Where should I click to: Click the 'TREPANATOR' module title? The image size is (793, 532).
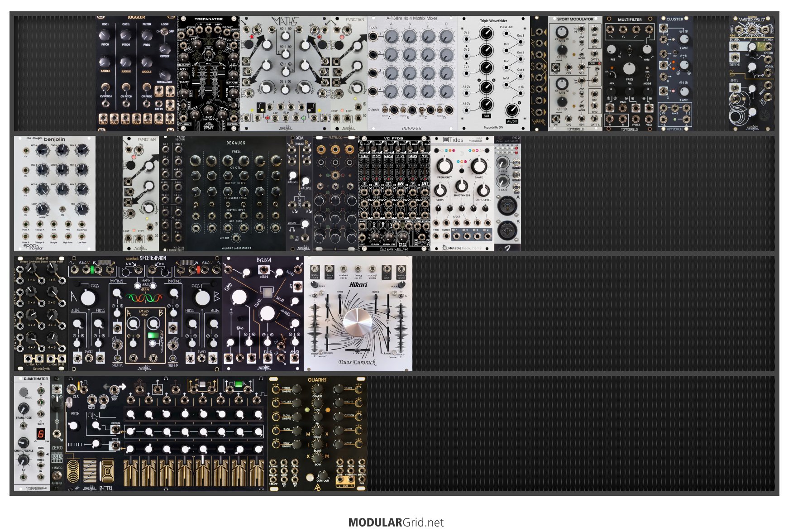click(x=208, y=19)
